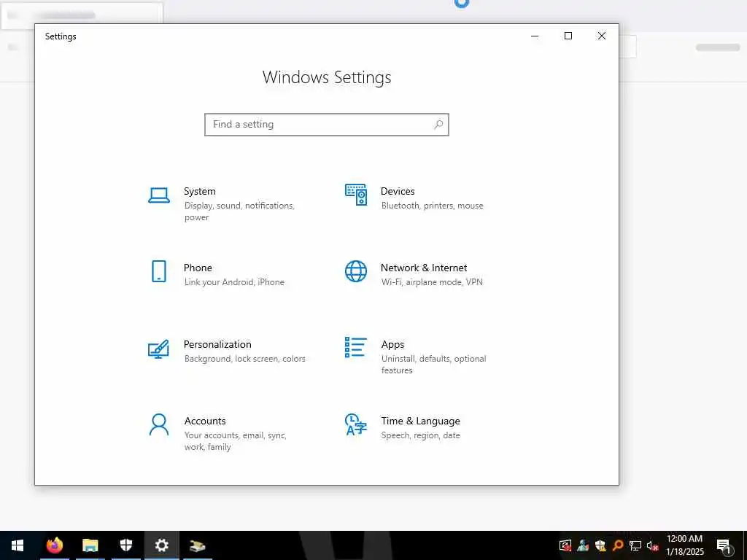Click 'Wi-Fi, airplane mode, VPN' description

(x=432, y=282)
